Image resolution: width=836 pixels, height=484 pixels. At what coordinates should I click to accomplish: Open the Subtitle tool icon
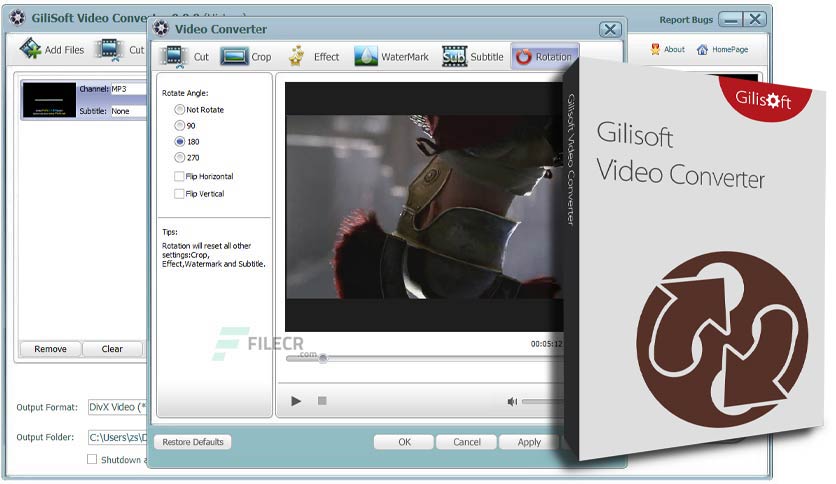click(454, 56)
